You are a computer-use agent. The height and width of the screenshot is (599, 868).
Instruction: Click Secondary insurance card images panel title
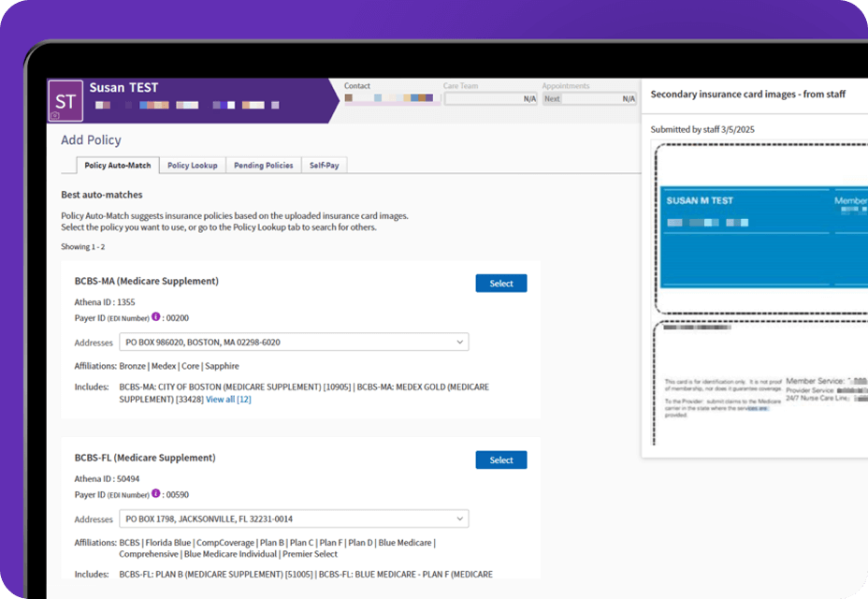pos(748,95)
